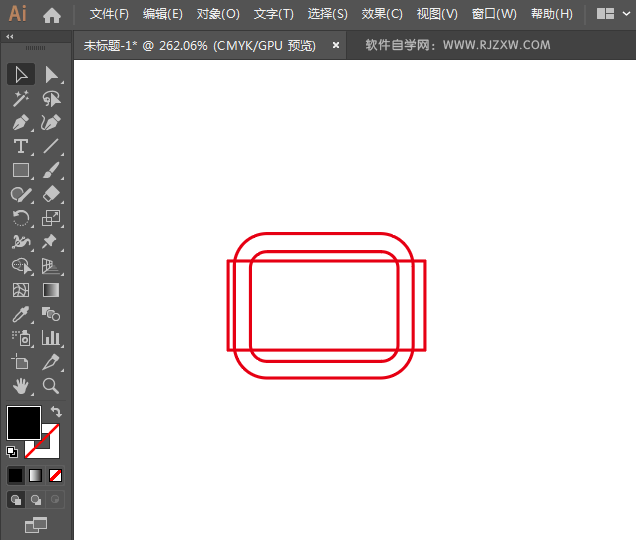Image resolution: width=636 pixels, height=540 pixels.
Task: Select the Zoom tool
Action: 51,386
